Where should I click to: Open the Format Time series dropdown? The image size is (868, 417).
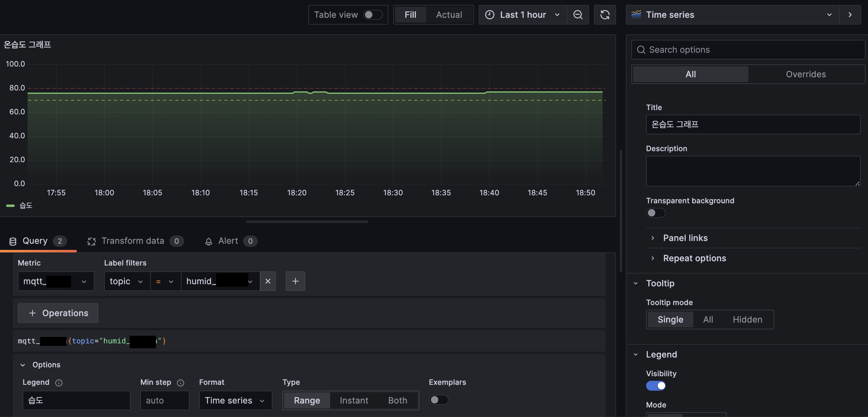[x=235, y=400]
